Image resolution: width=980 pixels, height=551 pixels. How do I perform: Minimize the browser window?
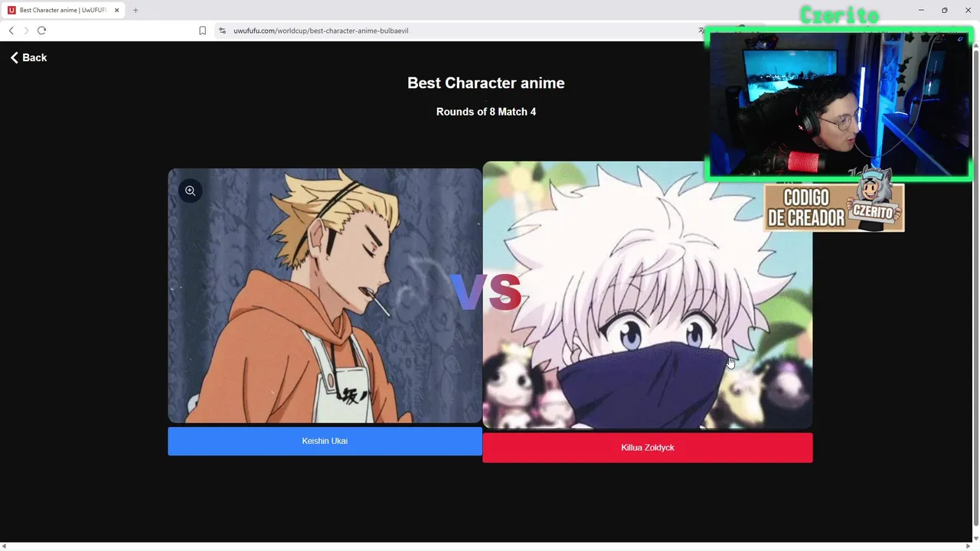(921, 10)
